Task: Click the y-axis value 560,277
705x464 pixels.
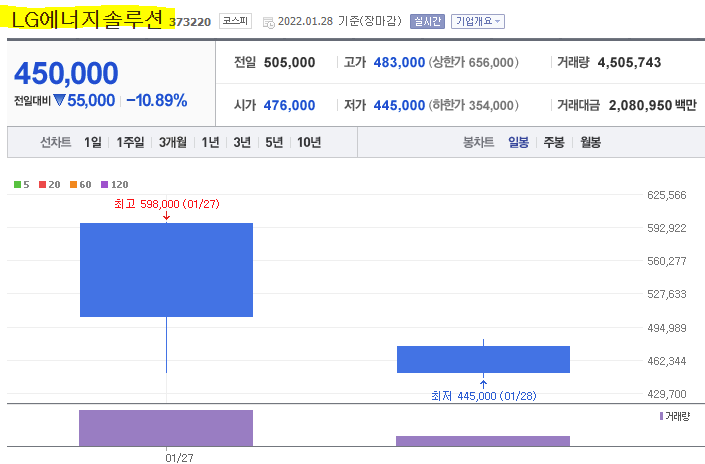Action: tap(667, 261)
